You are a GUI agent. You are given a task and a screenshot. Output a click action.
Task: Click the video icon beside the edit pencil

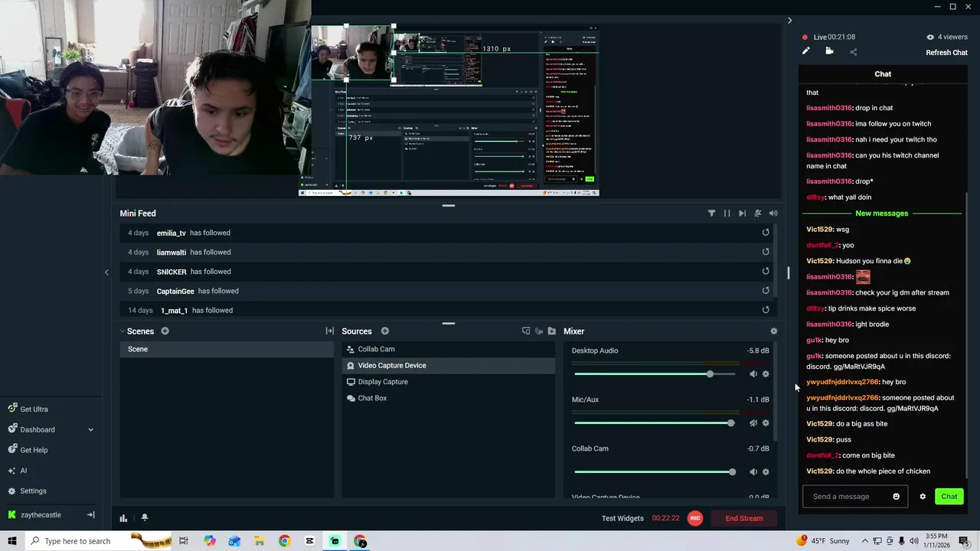[829, 51]
